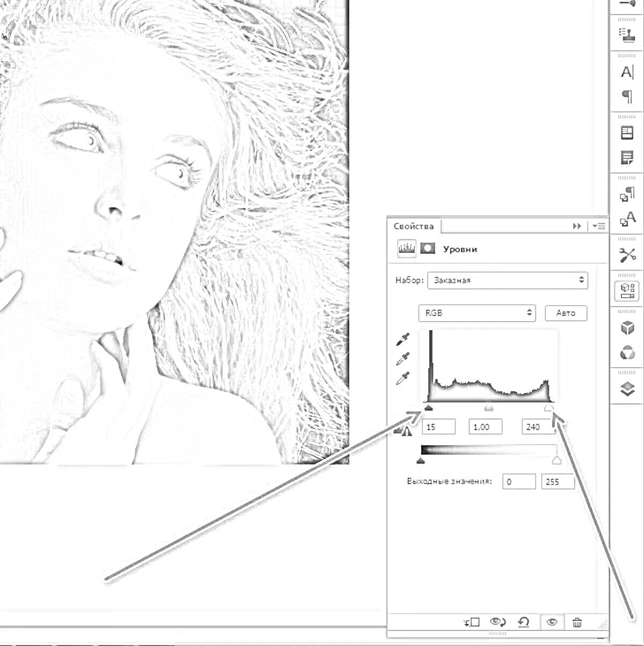Open the Character panel icon
The image size is (644, 646).
tap(627, 72)
